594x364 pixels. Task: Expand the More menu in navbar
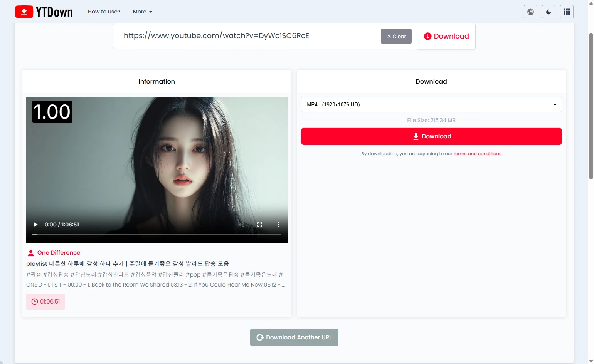point(142,12)
